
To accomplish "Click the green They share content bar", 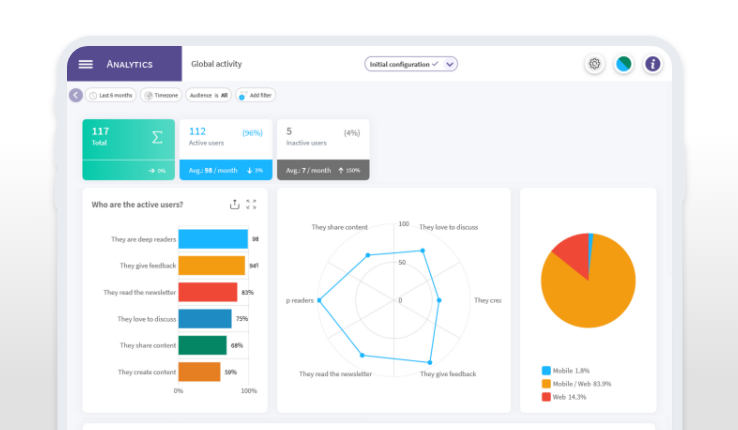I will point(202,345).
